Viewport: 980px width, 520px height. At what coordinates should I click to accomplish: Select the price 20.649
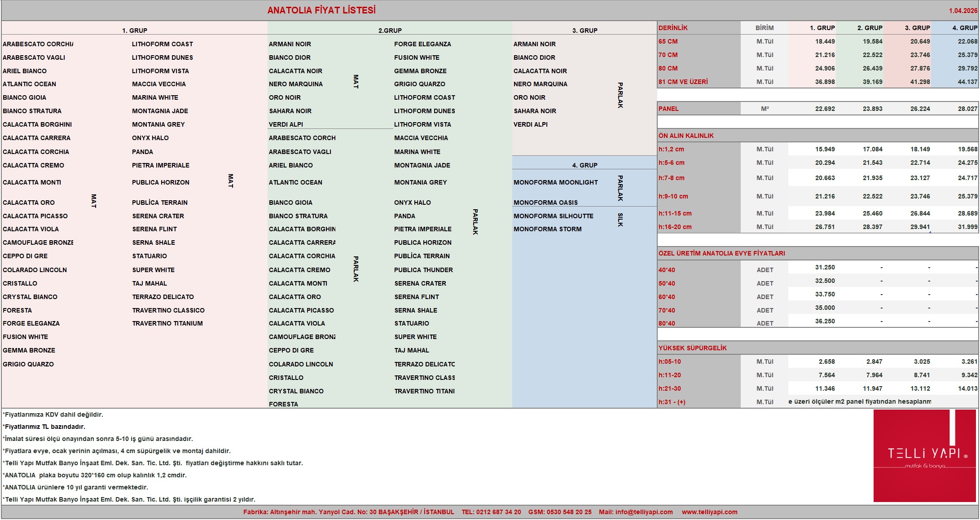coord(920,41)
